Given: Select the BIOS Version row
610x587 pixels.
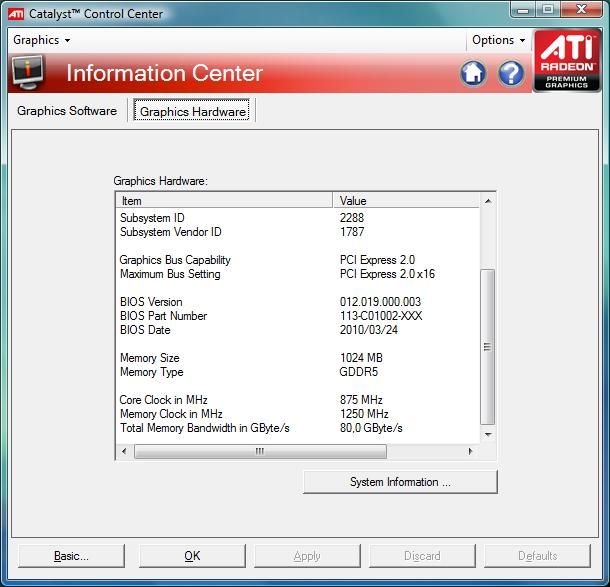Looking at the screenshot, I should [x=298, y=302].
